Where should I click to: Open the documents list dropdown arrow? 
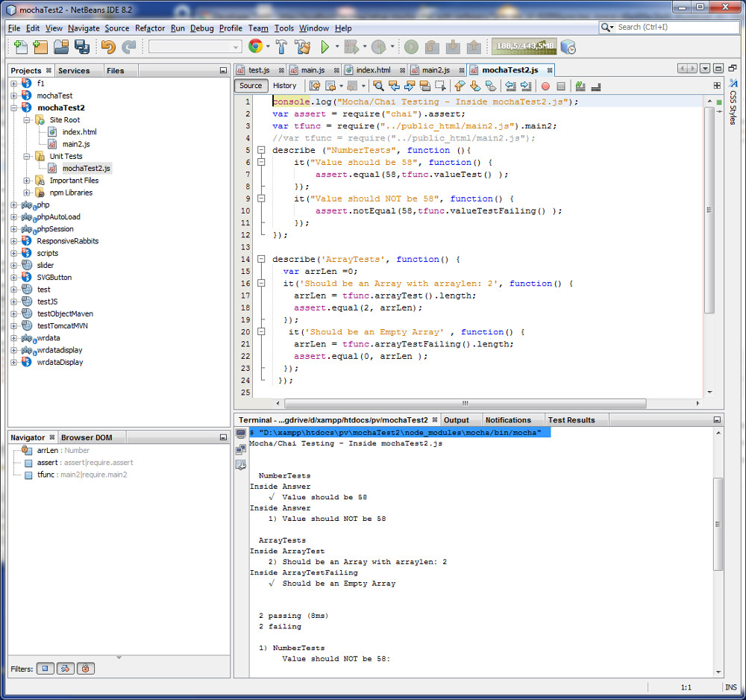tap(705, 69)
